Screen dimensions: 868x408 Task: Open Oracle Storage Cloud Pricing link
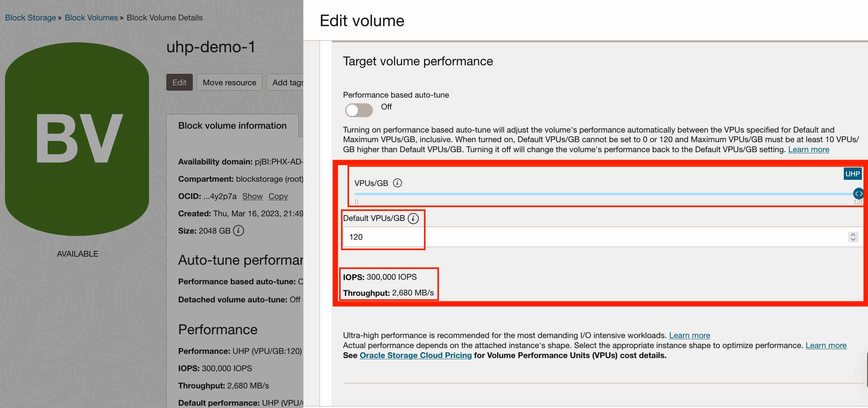416,355
